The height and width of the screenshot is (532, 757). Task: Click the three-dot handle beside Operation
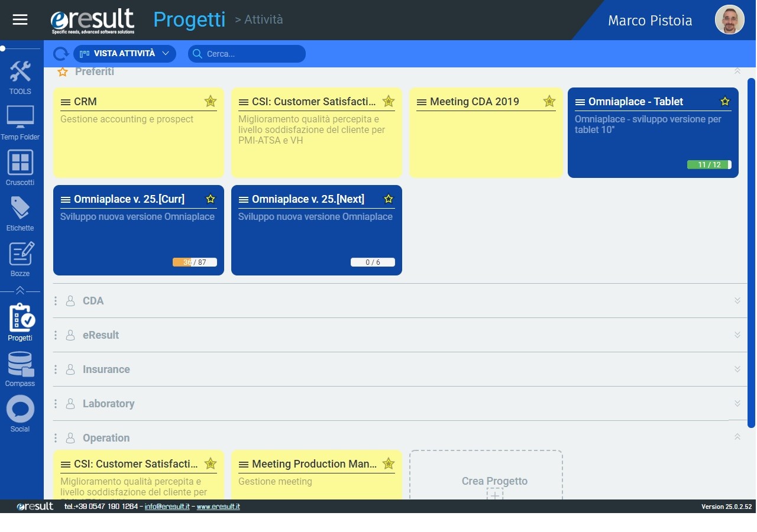tap(56, 438)
